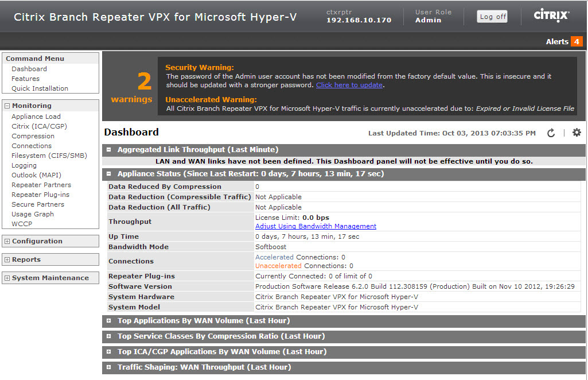Viewport: 588px width, 380px height.
Task: Click the Unaccelerated Warning heading
Action: pyautogui.click(x=211, y=100)
